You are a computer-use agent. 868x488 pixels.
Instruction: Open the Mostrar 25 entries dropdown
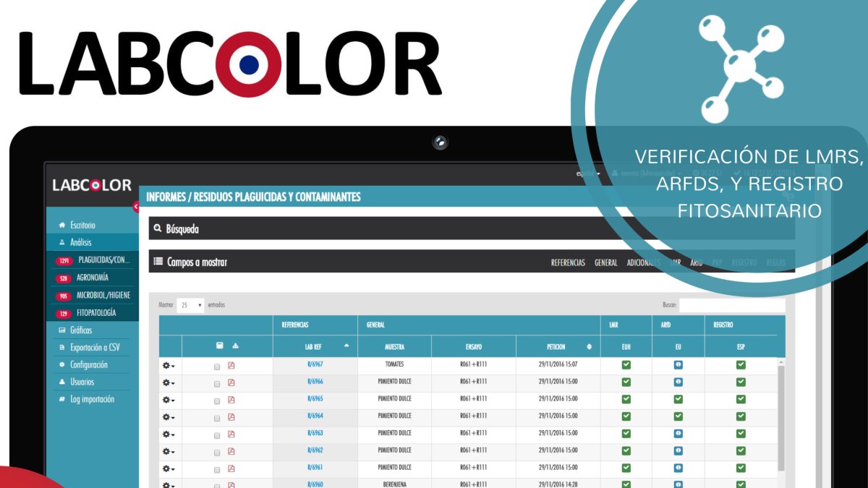pos(192,305)
